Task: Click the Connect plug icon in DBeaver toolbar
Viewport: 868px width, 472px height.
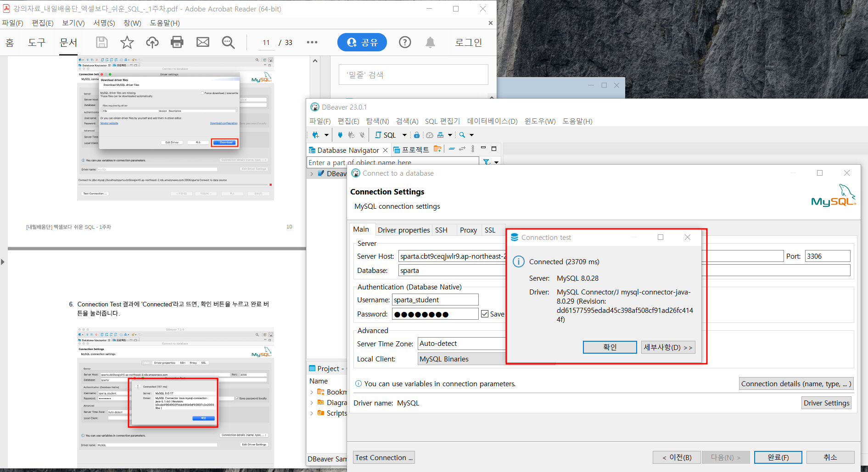Action: point(340,135)
